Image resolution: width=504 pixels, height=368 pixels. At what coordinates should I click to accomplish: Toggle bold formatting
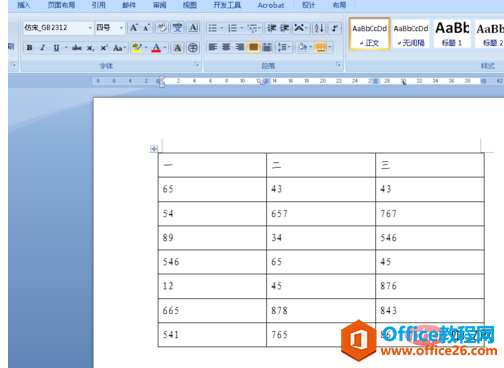30,48
